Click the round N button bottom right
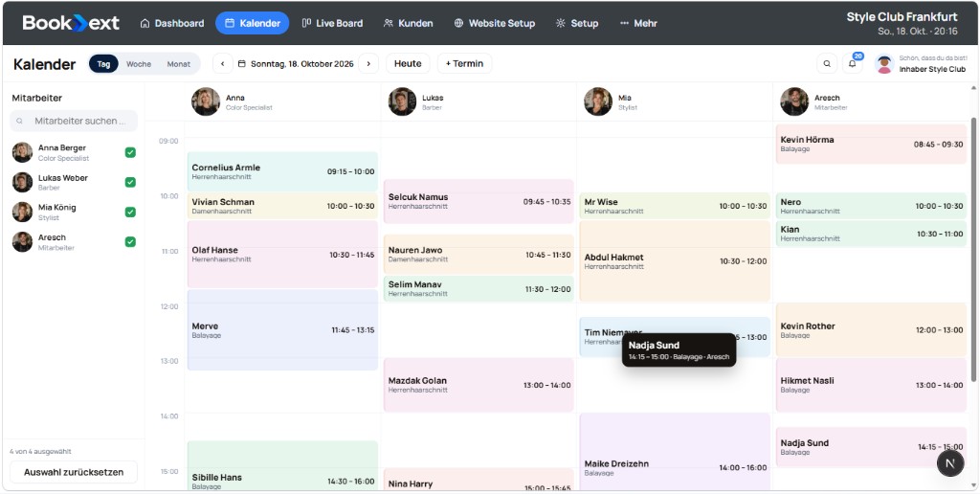 (x=950, y=463)
